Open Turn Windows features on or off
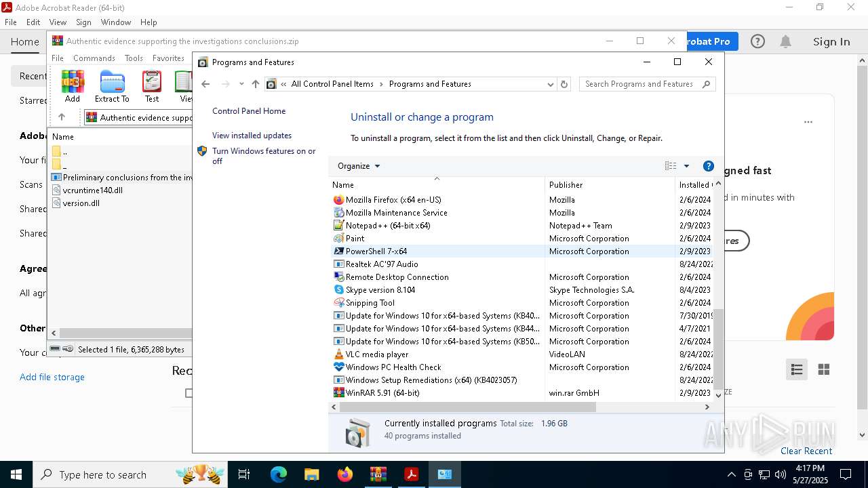 (x=264, y=156)
